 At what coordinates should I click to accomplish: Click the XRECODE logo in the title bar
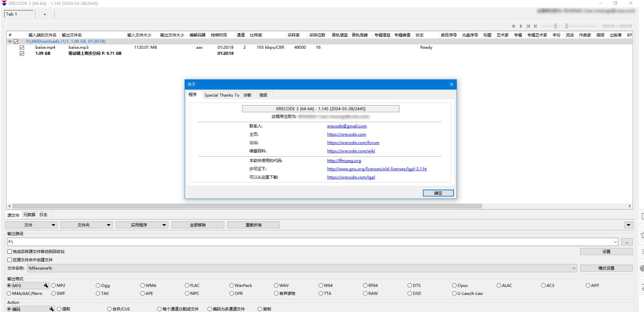coord(4,3)
